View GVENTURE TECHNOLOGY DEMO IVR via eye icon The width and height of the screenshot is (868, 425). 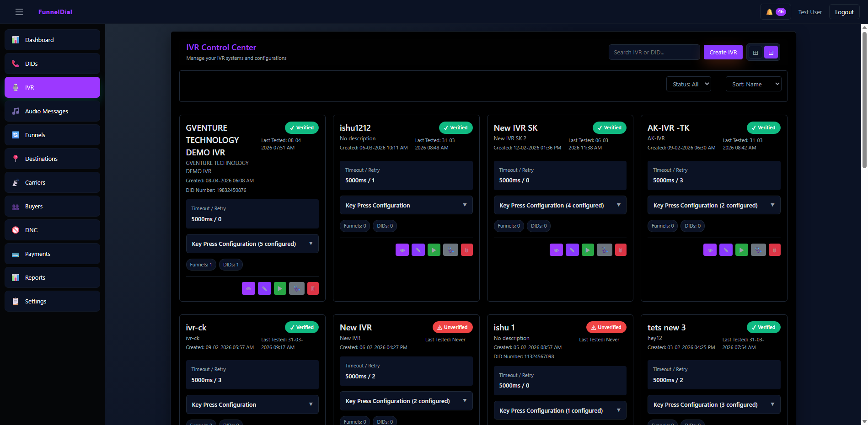[248, 288]
